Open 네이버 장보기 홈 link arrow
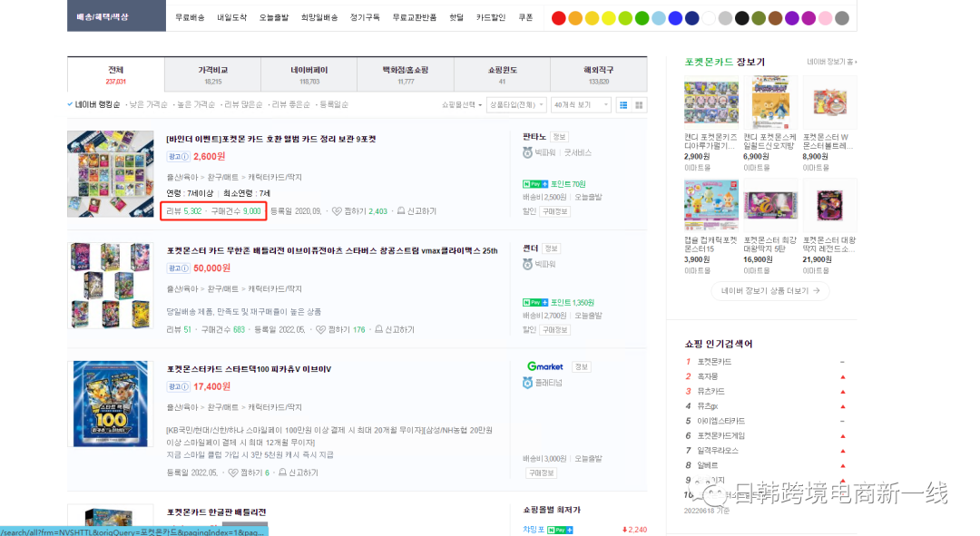Screen dimensions: 980x536 [x=832, y=62]
